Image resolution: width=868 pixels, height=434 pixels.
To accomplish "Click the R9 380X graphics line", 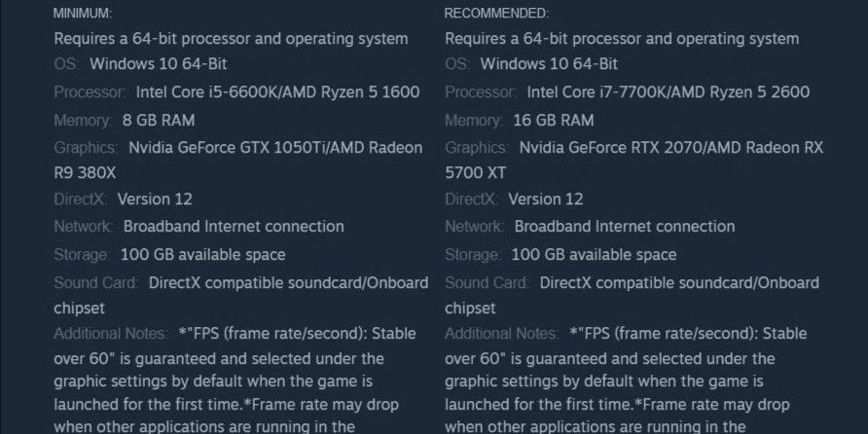I will (x=85, y=173).
